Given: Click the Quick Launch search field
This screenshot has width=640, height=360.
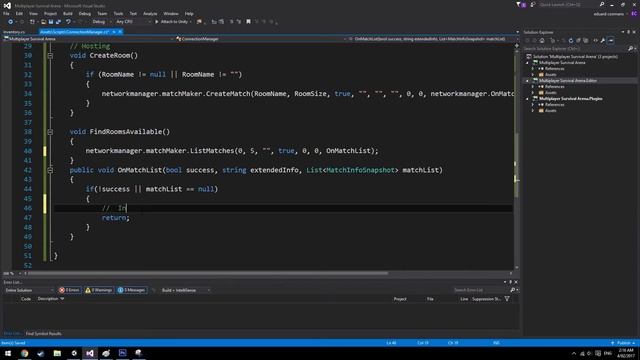Looking at the screenshot, I should (x=568, y=4).
